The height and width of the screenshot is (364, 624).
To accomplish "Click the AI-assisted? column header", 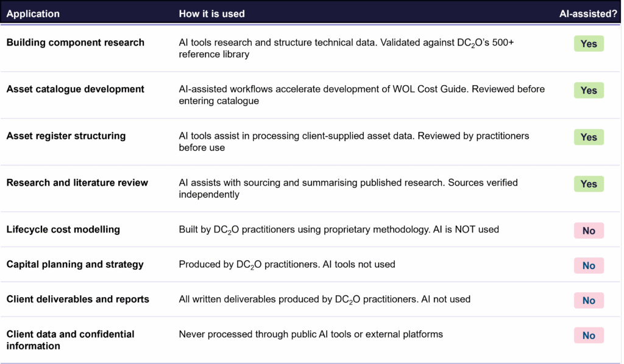I will (x=588, y=14).
